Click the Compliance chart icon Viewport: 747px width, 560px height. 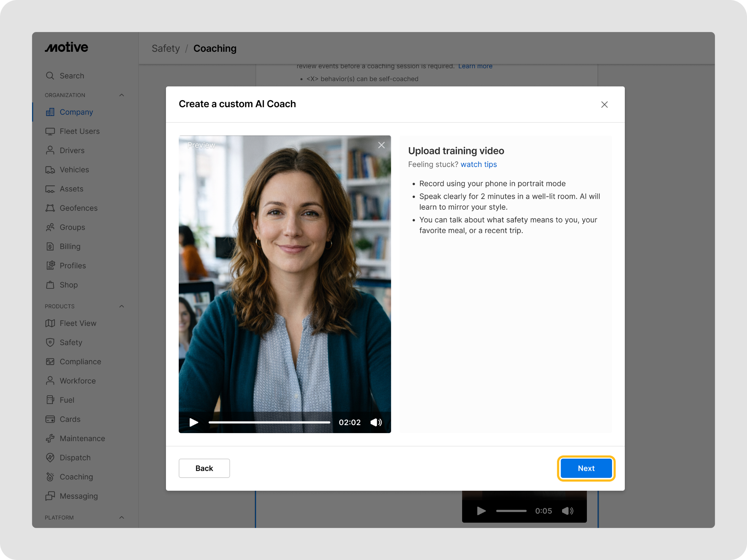point(50,361)
